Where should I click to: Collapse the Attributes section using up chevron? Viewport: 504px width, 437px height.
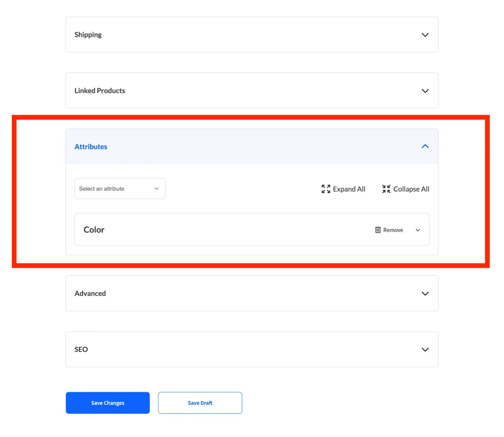(425, 146)
